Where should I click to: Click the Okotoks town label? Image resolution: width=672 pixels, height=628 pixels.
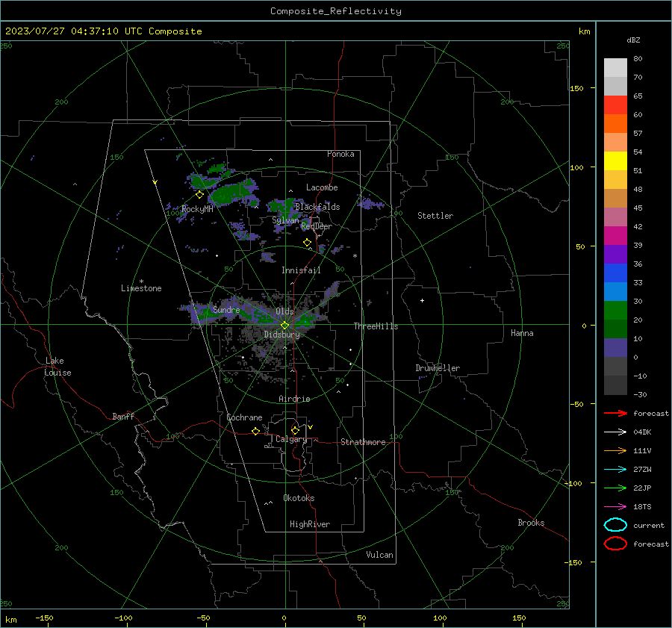click(299, 498)
